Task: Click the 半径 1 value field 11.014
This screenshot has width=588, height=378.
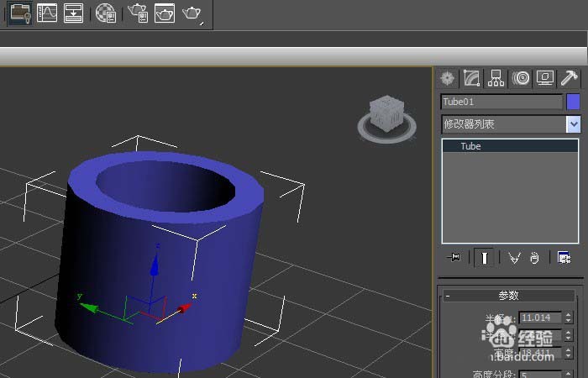Action: pos(540,318)
